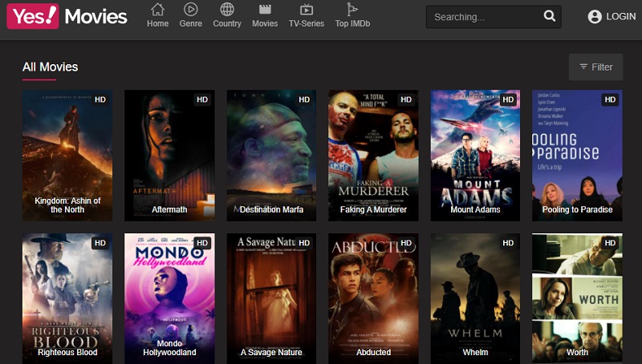Screen dimensions: 642x364
Task: Open the Destination Marfa poster
Action: click(x=271, y=156)
